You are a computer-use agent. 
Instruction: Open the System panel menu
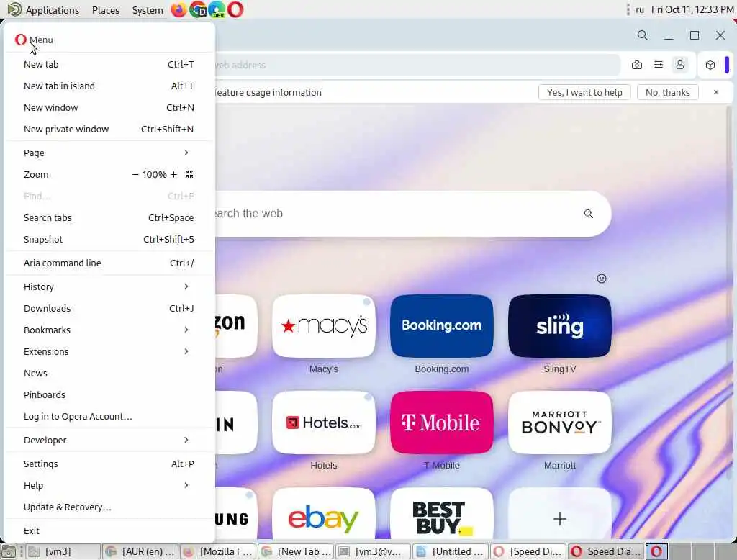coord(147,10)
